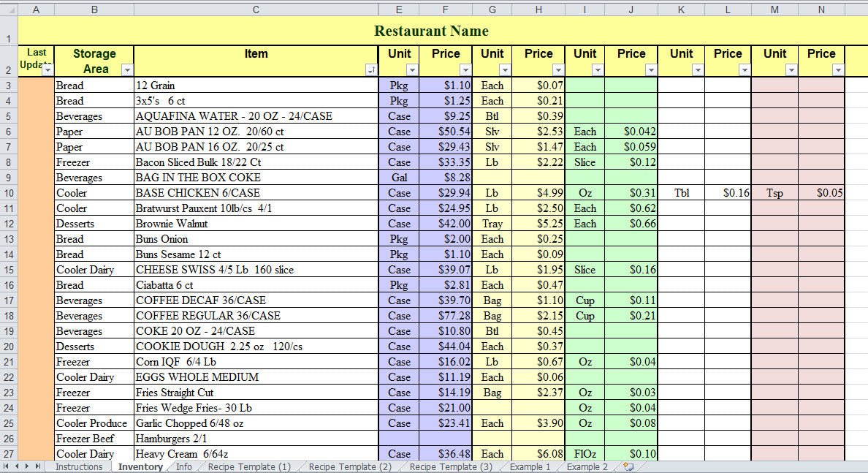Open the Example 1 sheet tab
Image resolution: width=868 pixels, height=473 pixels.
pos(530,467)
